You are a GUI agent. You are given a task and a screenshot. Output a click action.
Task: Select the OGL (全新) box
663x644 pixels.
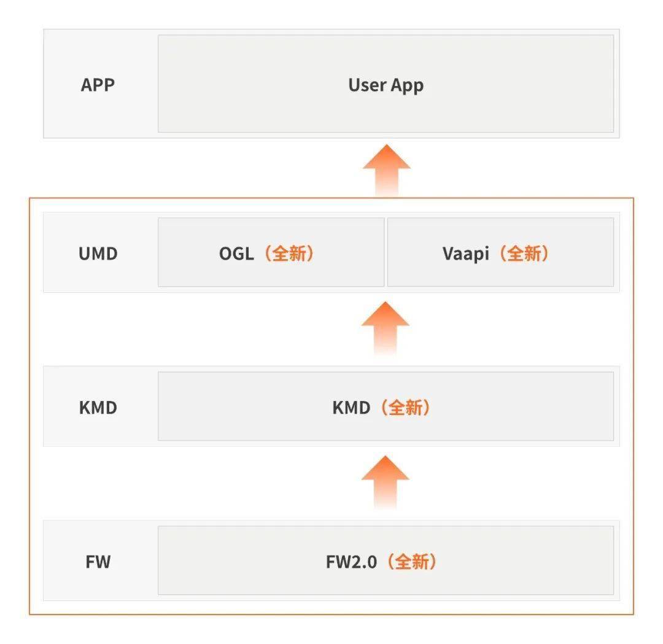[271, 252]
